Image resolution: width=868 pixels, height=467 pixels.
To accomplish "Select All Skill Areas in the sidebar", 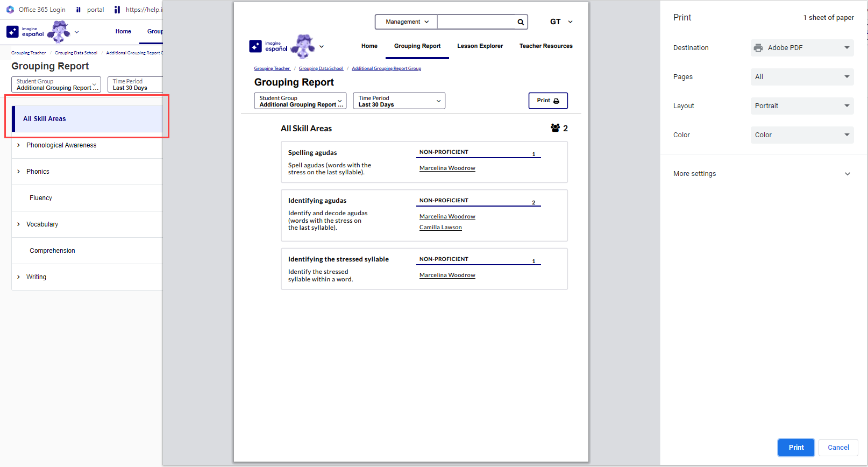I will pos(87,119).
